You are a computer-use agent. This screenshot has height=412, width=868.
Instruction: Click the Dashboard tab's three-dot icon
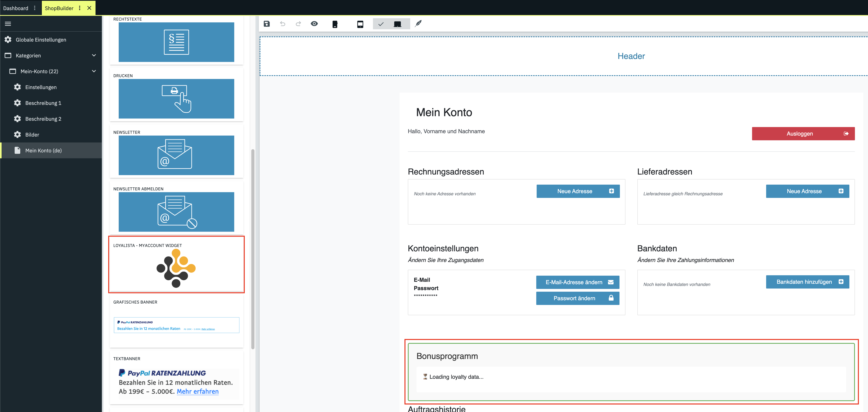pos(35,8)
